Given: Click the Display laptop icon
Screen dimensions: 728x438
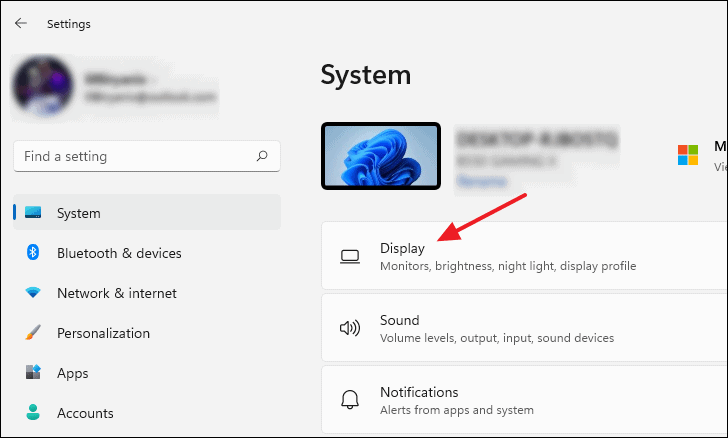Looking at the screenshot, I should click(x=350, y=257).
